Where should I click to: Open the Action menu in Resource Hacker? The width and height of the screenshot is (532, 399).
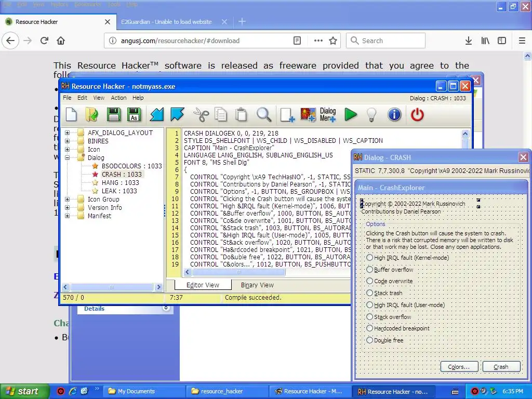119,98
